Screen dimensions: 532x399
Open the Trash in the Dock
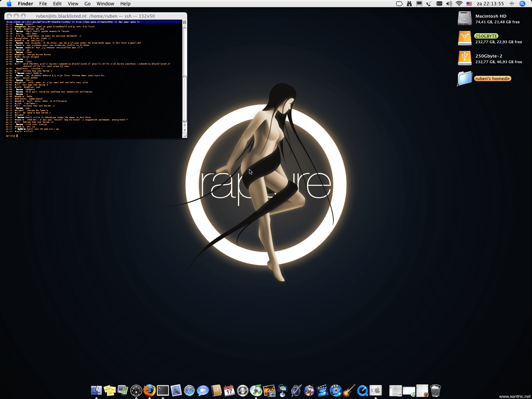pos(436,390)
